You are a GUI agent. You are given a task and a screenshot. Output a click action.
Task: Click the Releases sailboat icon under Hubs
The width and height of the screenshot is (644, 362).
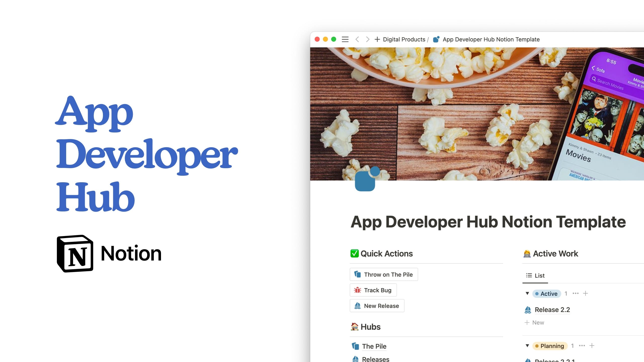(x=355, y=359)
